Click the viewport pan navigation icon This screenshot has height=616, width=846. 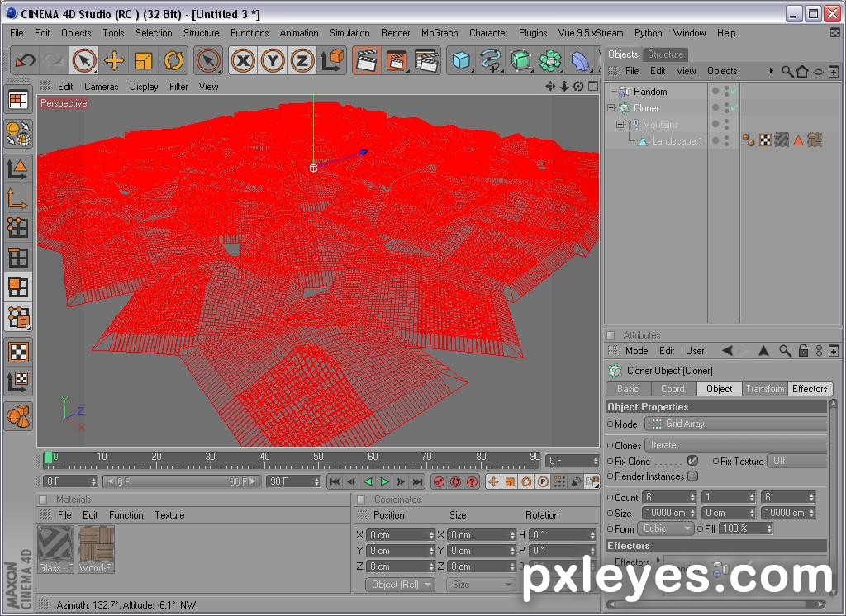(549, 87)
